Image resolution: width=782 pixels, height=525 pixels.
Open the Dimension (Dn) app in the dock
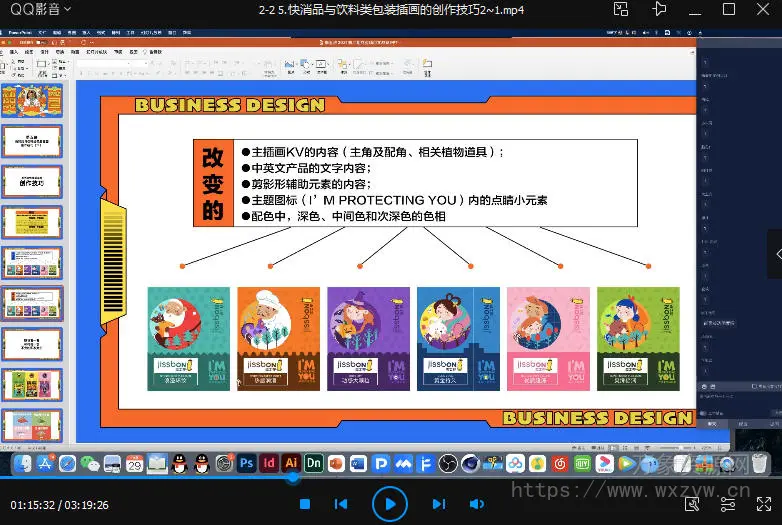tap(314, 464)
